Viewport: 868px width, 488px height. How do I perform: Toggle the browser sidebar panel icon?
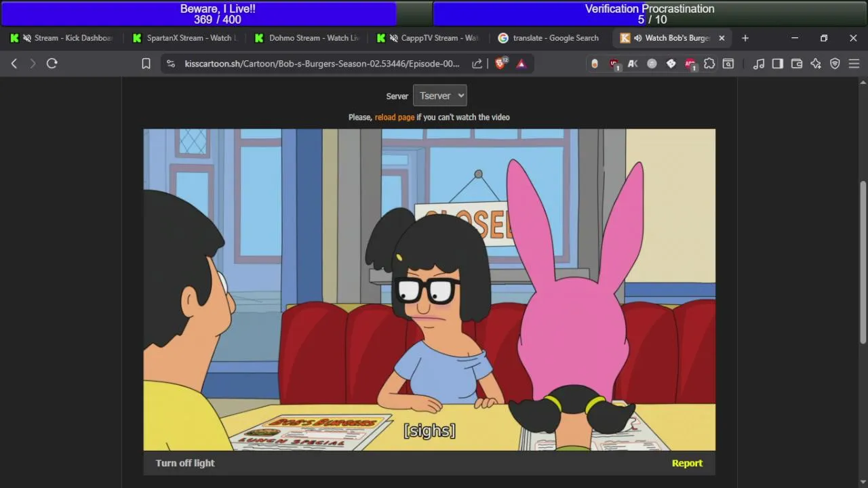tap(778, 64)
